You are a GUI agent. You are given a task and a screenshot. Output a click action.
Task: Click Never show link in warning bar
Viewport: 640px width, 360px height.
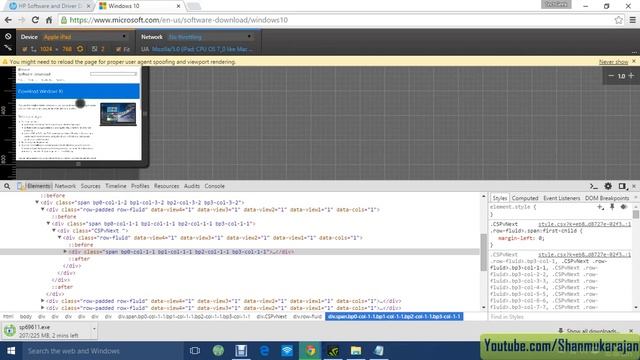pyautogui.click(x=613, y=62)
